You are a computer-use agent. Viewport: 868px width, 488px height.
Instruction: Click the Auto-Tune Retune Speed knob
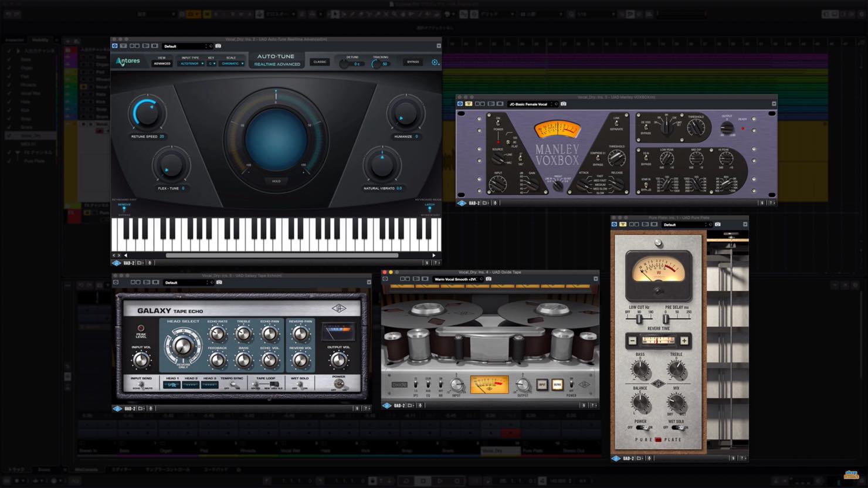click(x=147, y=114)
